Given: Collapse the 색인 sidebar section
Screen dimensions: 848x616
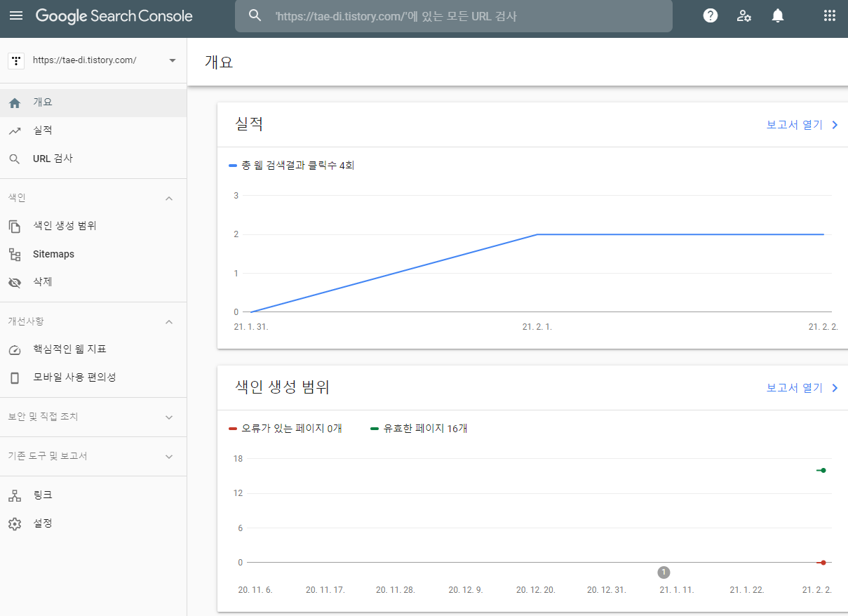Looking at the screenshot, I should tap(168, 198).
